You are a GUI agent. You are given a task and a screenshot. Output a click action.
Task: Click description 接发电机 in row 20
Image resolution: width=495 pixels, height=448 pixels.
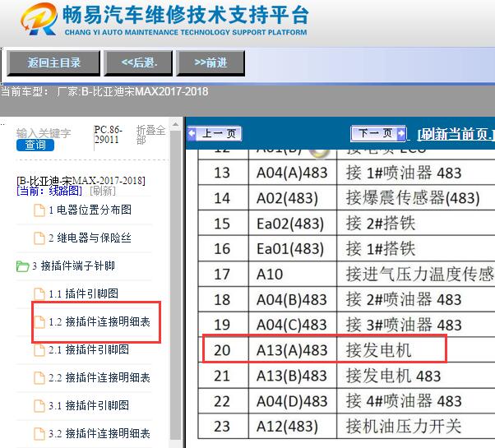tap(379, 350)
